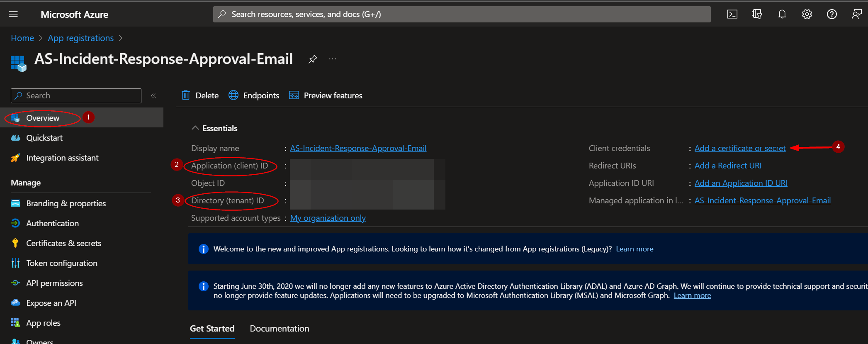Open the Help question mark icon
Viewport: 868px width, 344px height.
tap(832, 15)
